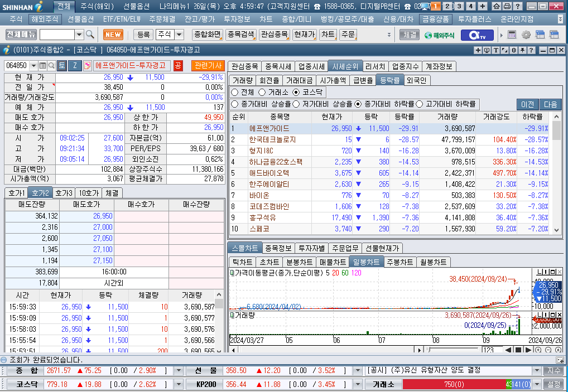Click the 다음 next page button
568x392 pixels.
coord(550,105)
